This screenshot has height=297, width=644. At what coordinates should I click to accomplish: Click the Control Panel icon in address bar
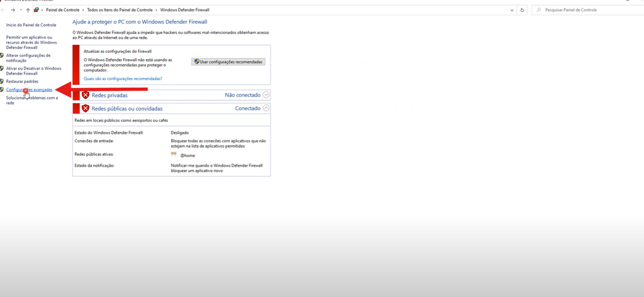coord(36,10)
